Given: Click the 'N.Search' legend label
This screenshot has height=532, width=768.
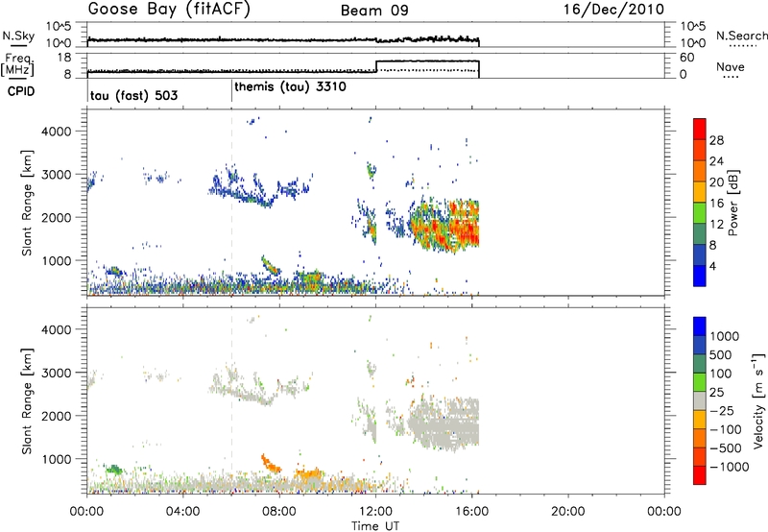Looking at the screenshot, I should coord(742,36).
